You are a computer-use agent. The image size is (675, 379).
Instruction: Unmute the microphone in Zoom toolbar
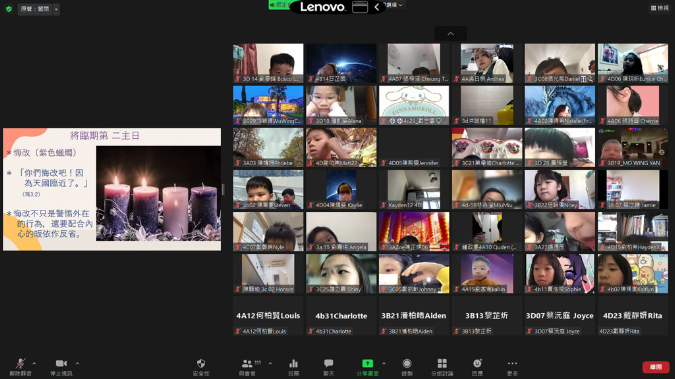(20, 367)
